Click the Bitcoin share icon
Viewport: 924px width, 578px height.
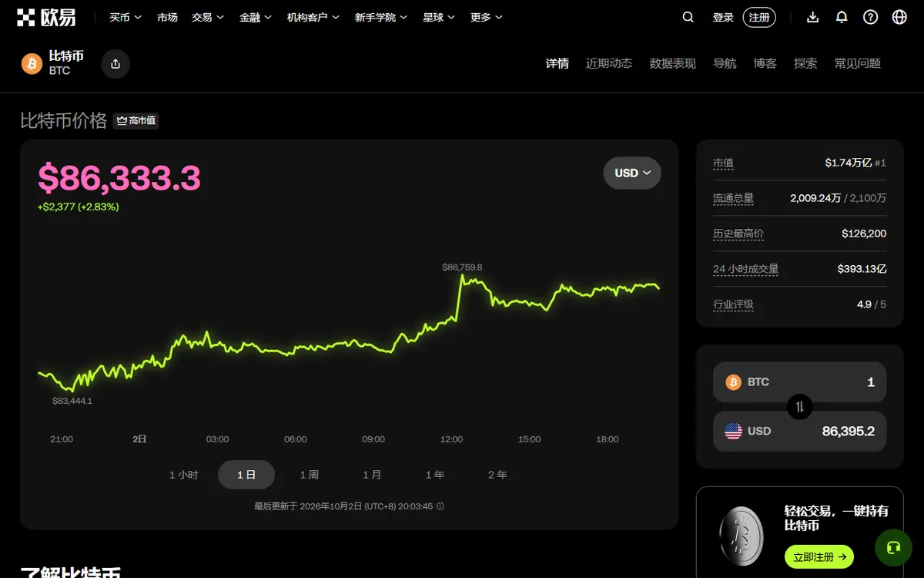click(x=115, y=64)
